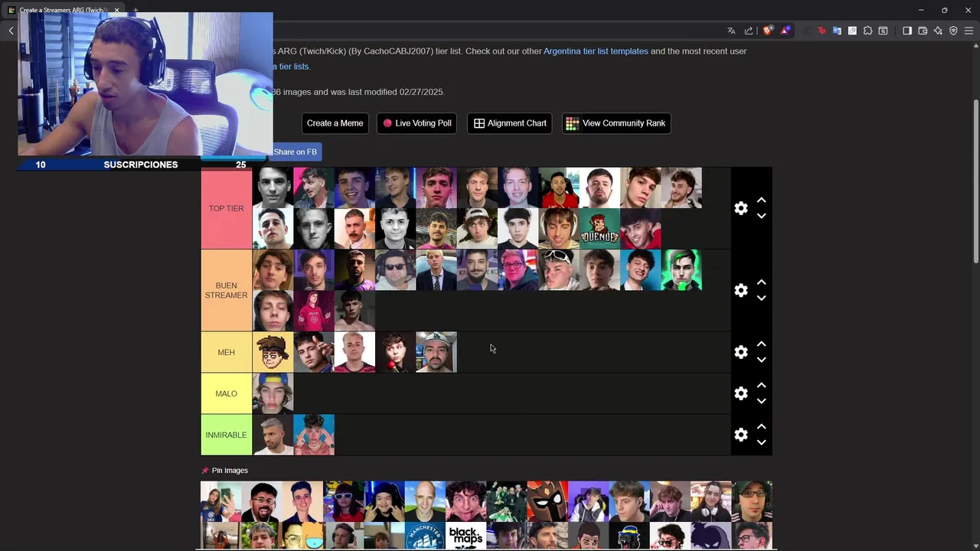The width and height of the screenshot is (980, 551).
Task: Edit the INMIRABLE green label cell
Action: (226, 435)
